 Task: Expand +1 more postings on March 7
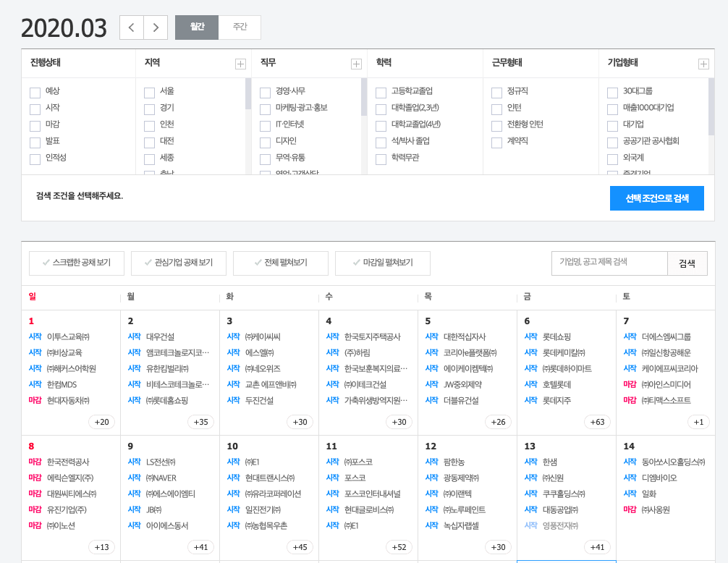698,422
